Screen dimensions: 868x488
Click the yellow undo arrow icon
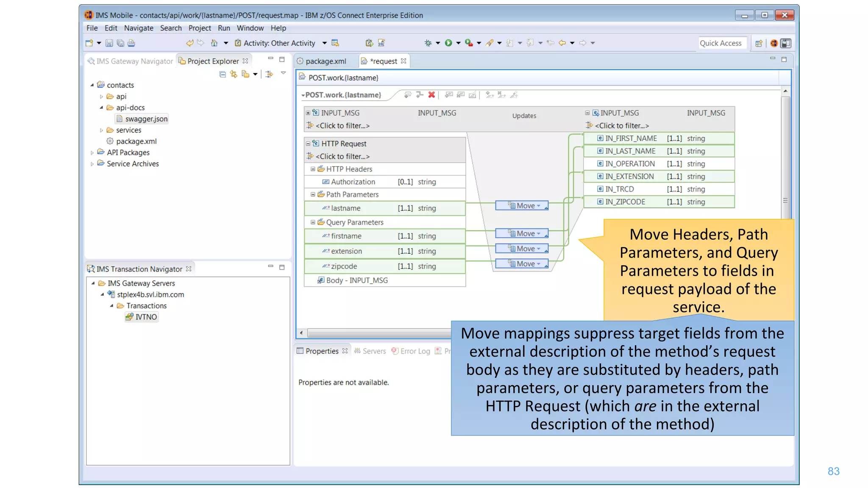pos(189,43)
